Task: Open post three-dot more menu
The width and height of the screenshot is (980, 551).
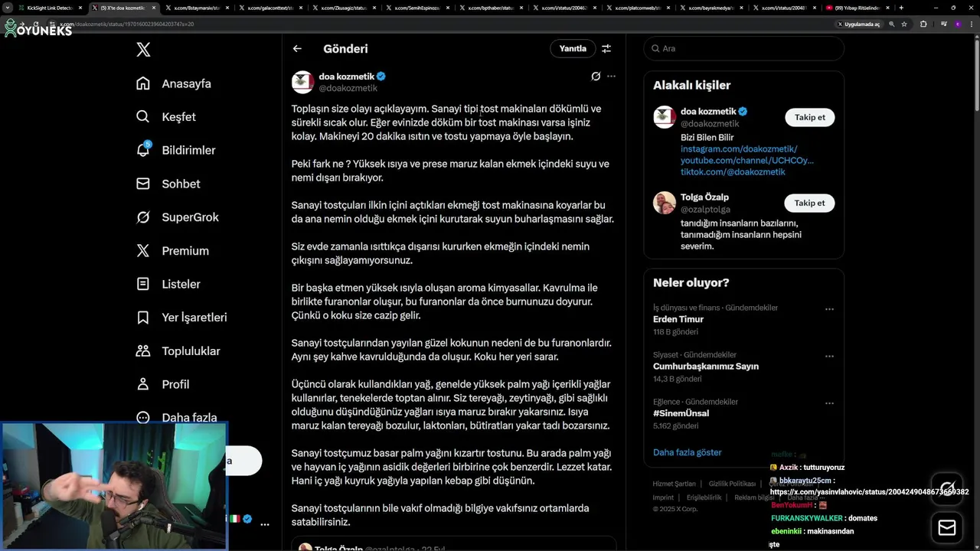Action: tap(611, 77)
